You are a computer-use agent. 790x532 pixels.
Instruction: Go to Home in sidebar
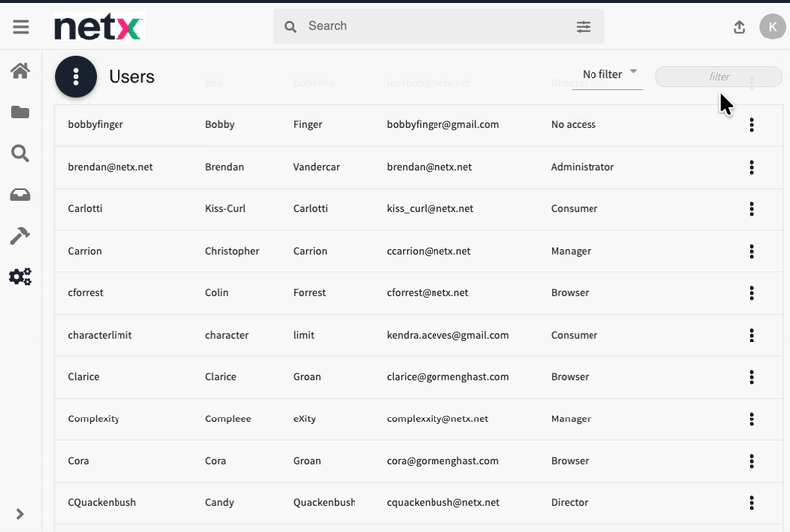coord(20,71)
